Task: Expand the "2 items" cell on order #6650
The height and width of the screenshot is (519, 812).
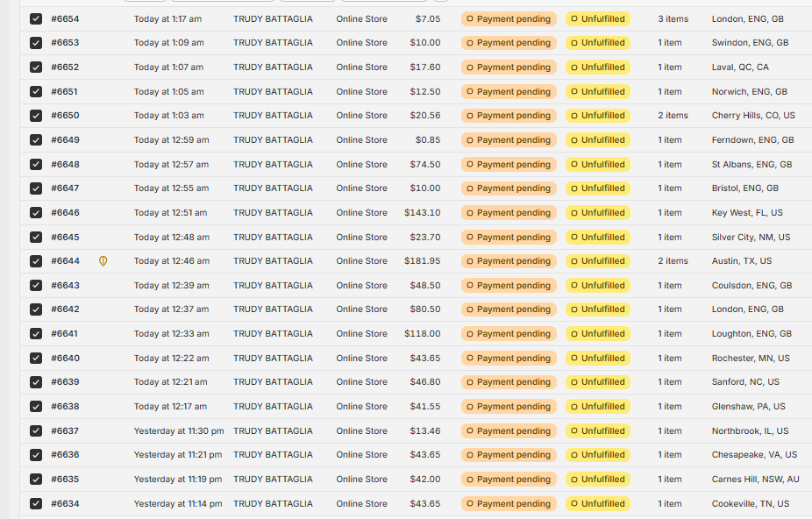Action: pos(673,116)
